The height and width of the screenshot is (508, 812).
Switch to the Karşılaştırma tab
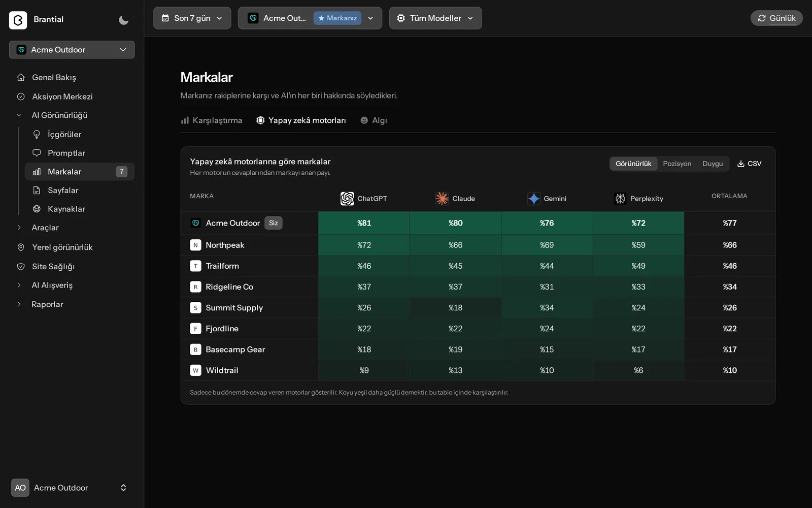[x=212, y=120]
